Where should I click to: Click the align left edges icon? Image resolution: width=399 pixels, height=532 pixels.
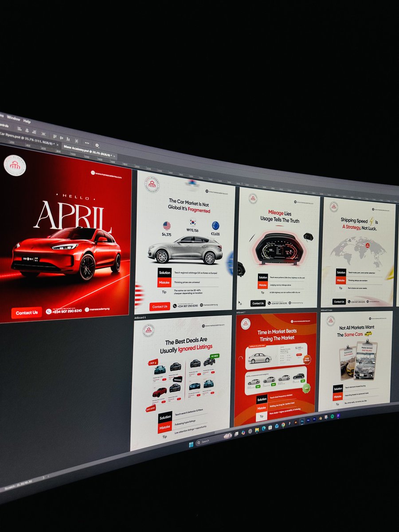(x=20, y=129)
